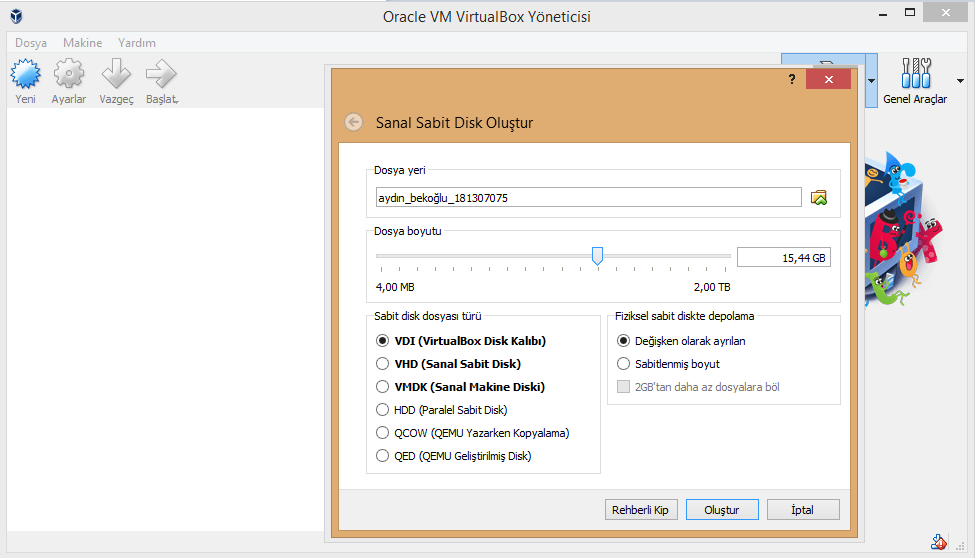Open Genel Araçlar tools icon

click(x=916, y=73)
